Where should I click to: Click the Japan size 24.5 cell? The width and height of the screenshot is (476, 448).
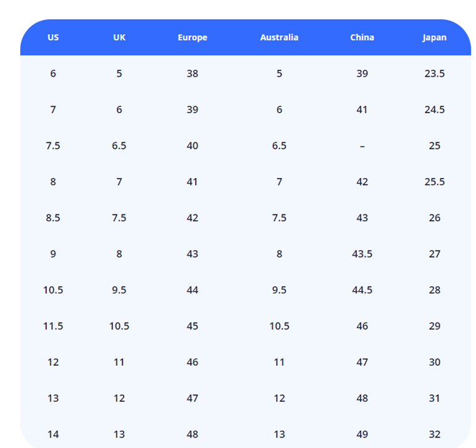click(435, 109)
